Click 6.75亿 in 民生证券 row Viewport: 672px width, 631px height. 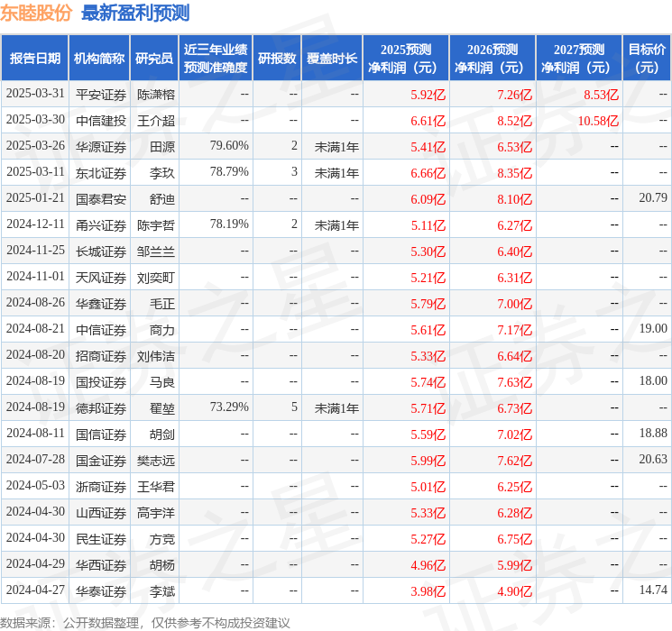(515, 539)
